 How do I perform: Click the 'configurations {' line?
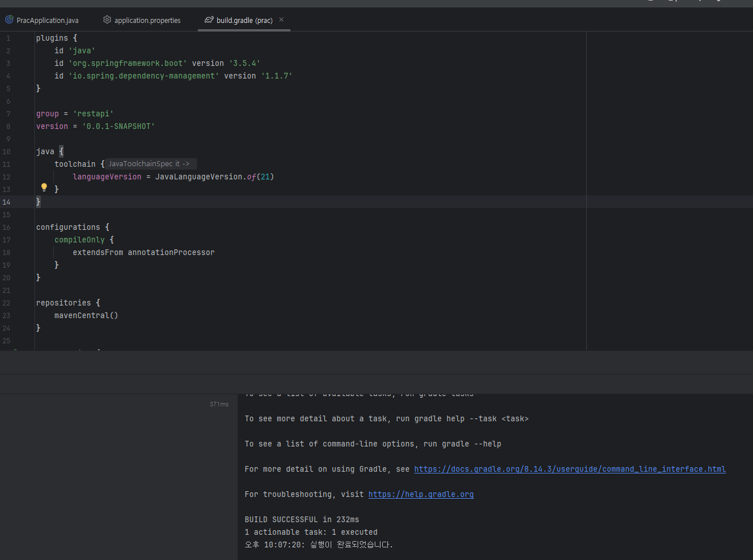pos(73,227)
